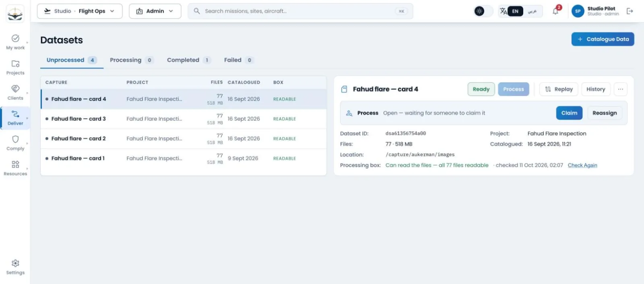Click the Capture column header
Viewport: 644px width, 284px height.
click(x=56, y=82)
